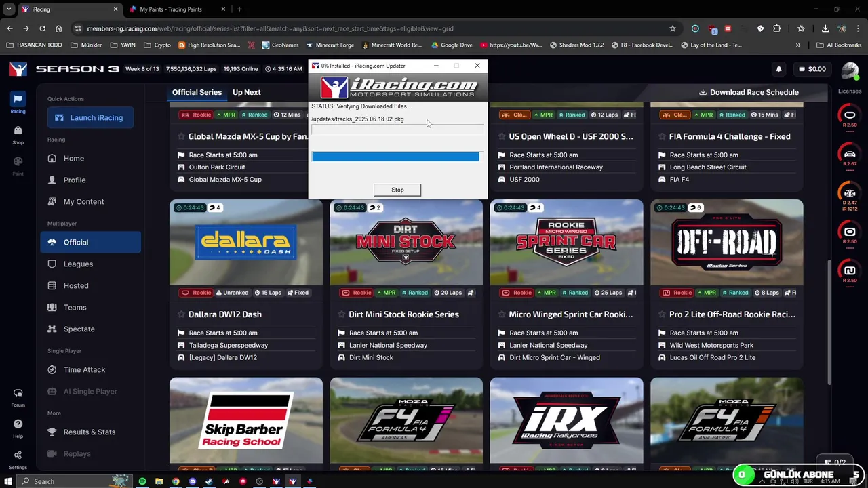Viewport: 868px width, 488px height.
Task: Switch to the Up Next tab
Action: click(247, 92)
